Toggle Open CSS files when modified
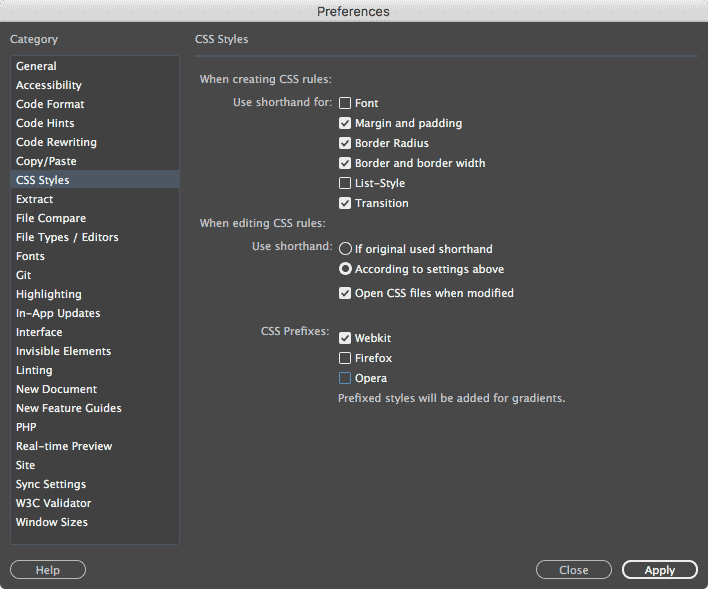 pyautogui.click(x=345, y=293)
